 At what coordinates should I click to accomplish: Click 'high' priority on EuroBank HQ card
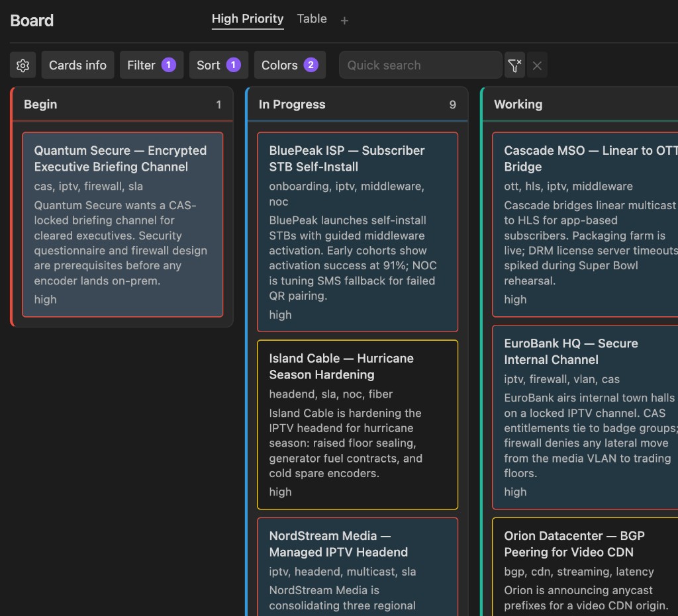pos(515,492)
